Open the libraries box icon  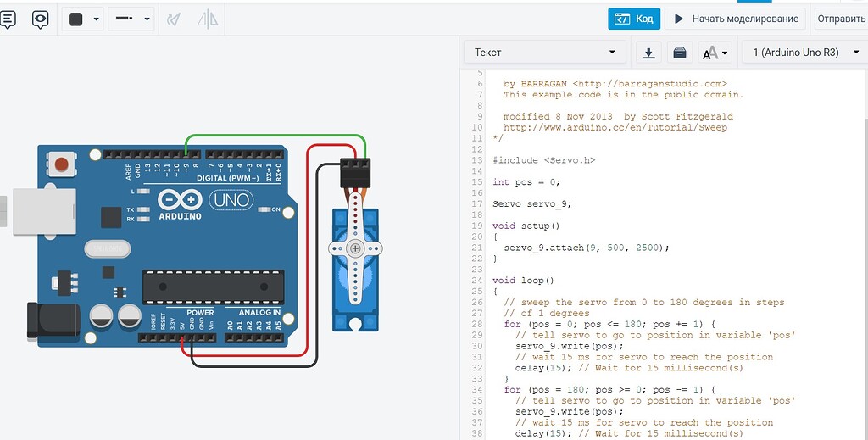point(679,53)
